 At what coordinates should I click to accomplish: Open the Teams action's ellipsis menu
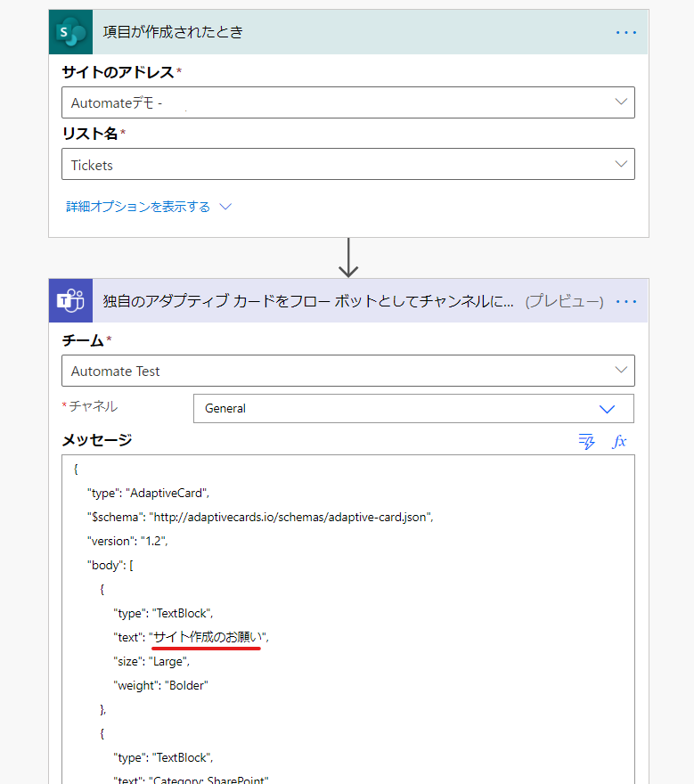click(x=626, y=301)
